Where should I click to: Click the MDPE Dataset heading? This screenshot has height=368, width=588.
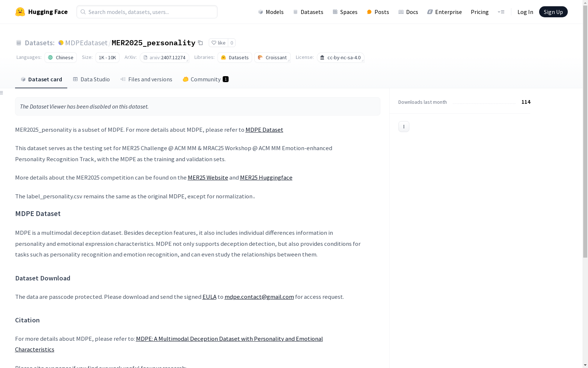38,213
